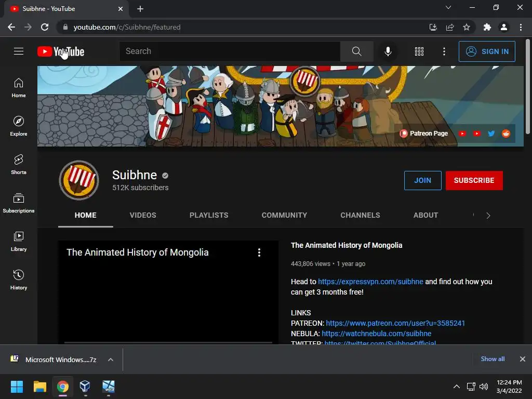The height and width of the screenshot is (399, 532).
Task: Open Windows Start menu
Action: [17, 387]
